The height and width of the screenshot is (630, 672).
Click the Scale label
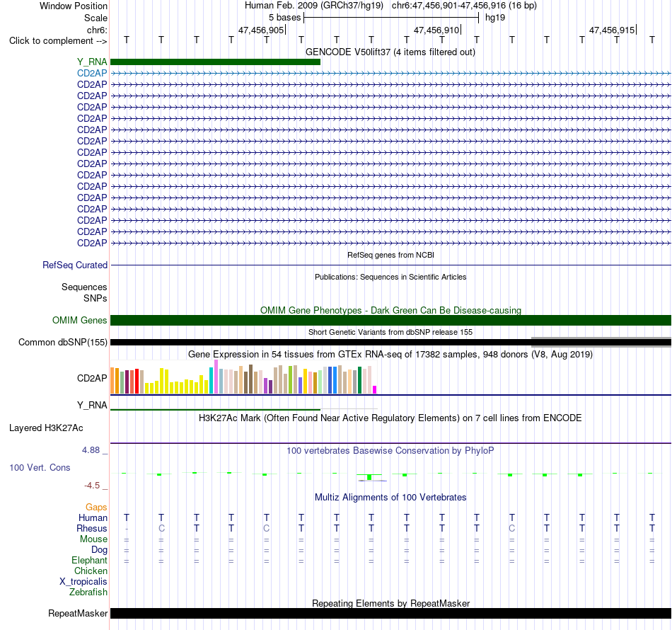coord(95,18)
